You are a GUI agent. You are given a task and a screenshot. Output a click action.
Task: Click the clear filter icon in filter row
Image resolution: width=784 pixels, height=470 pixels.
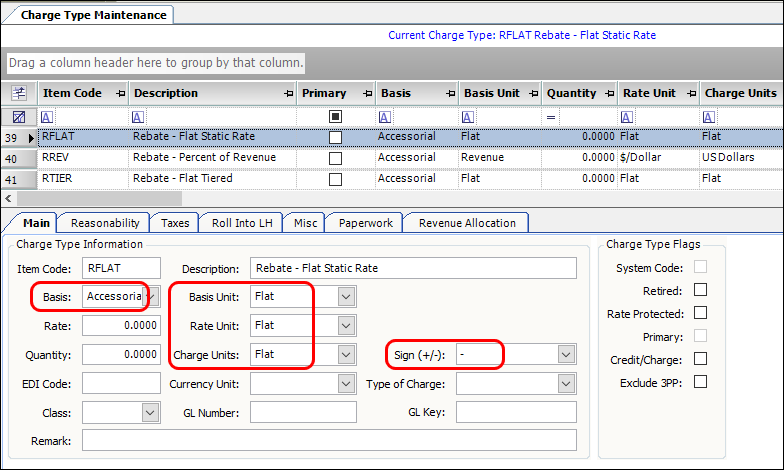(18, 117)
